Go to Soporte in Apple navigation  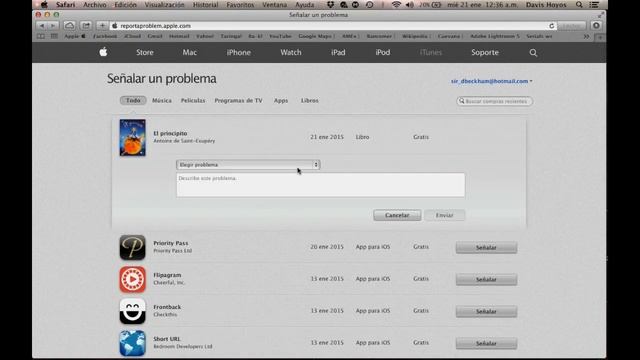pos(485,52)
